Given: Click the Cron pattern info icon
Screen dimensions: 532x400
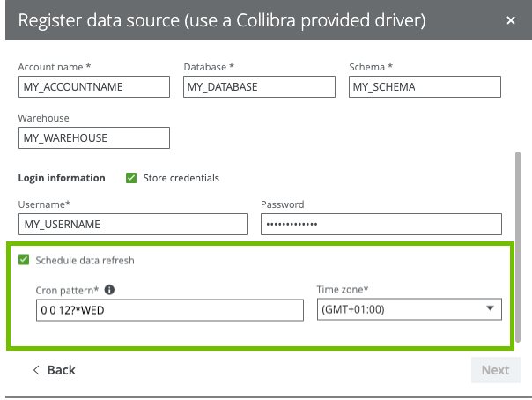Looking at the screenshot, I should pos(109,289).
